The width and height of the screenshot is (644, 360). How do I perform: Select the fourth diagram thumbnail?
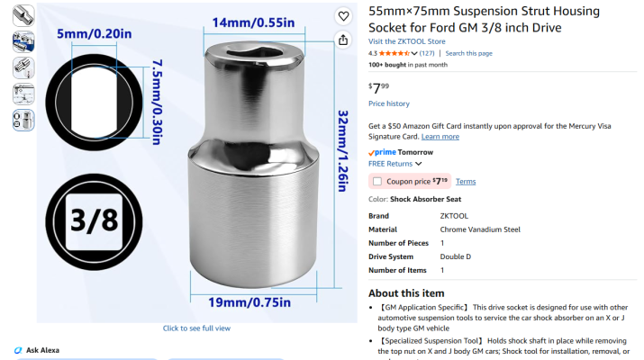[23, 94]
